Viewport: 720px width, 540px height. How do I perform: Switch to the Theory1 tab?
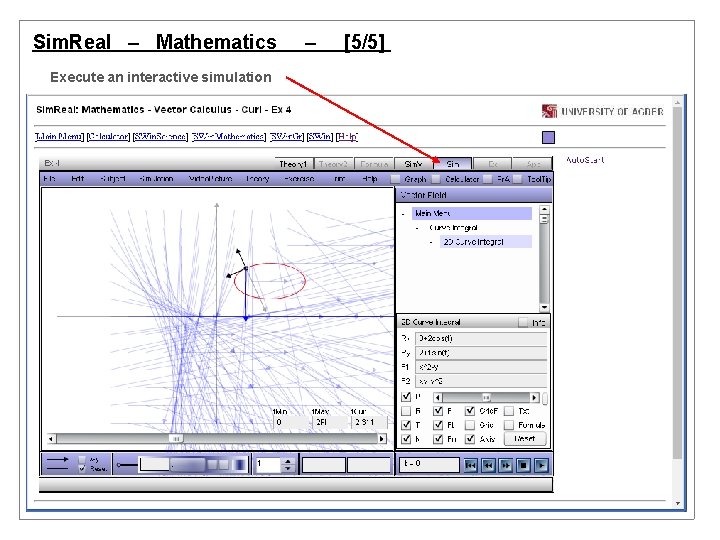click(x=293, y=164)
